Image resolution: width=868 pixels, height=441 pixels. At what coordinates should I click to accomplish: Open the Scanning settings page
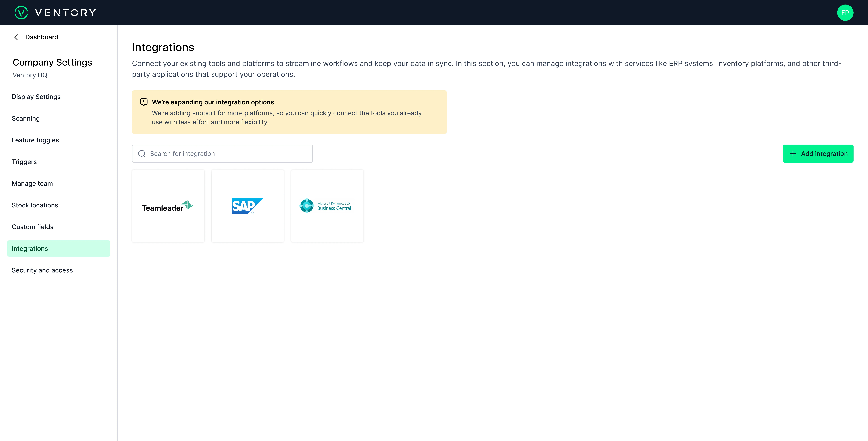pos(26,118)
